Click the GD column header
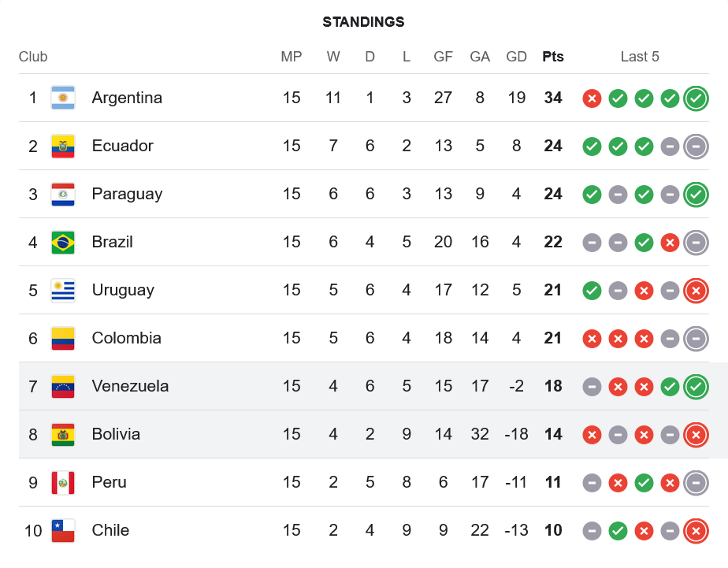The width and height of the screenshot is (728, 568). (516, 57)
